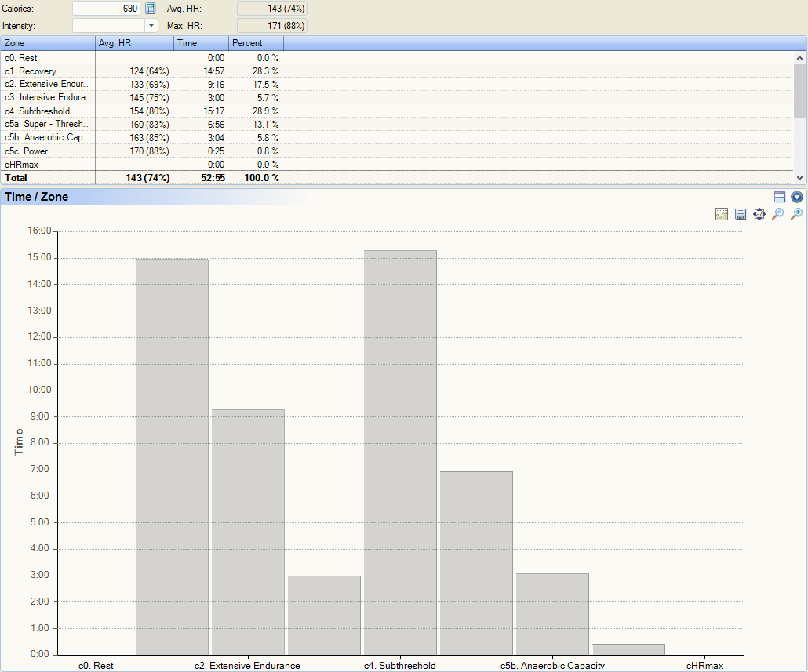Select the zoom out magnifier tool
808x672 pixels.
(x=777, y=213)
